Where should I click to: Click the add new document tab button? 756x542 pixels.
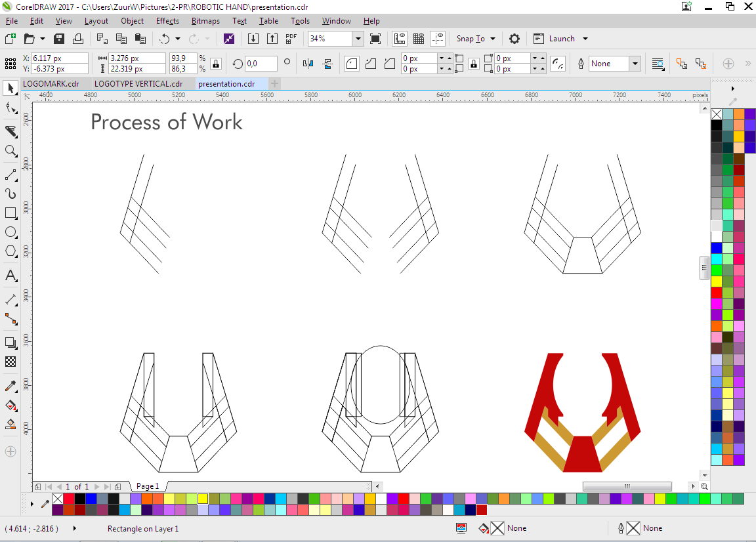(x=274, y=83)
